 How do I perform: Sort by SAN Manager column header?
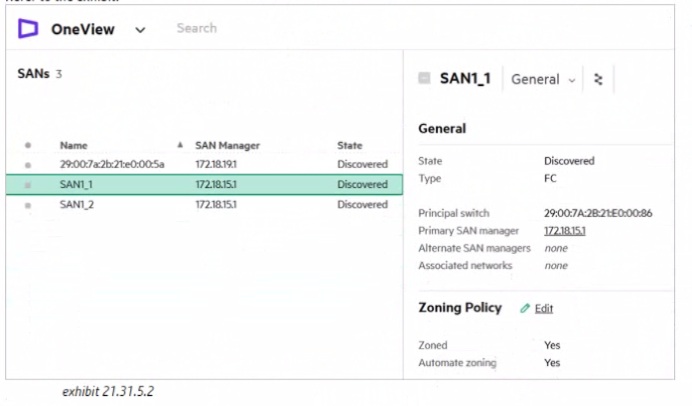click(x=227, y=145)
